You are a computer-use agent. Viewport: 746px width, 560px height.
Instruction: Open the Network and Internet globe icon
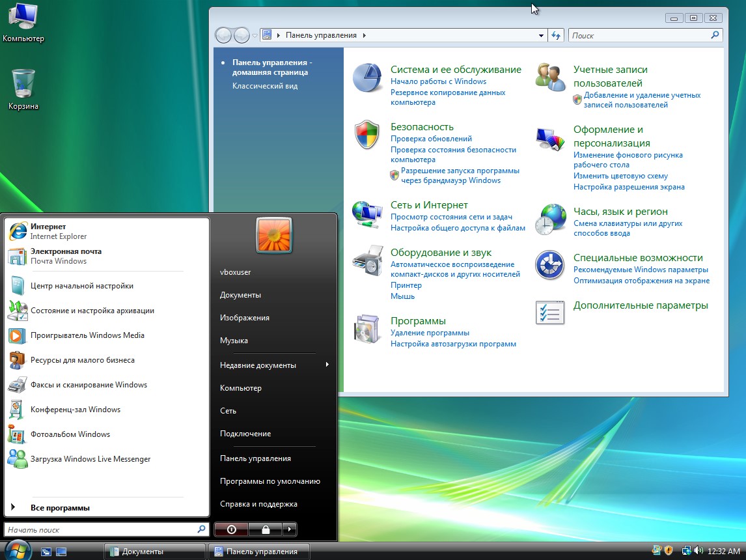367,214
